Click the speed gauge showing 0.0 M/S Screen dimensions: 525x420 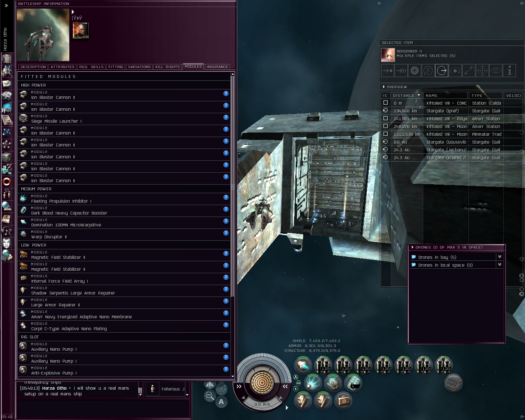click(262, 404)
